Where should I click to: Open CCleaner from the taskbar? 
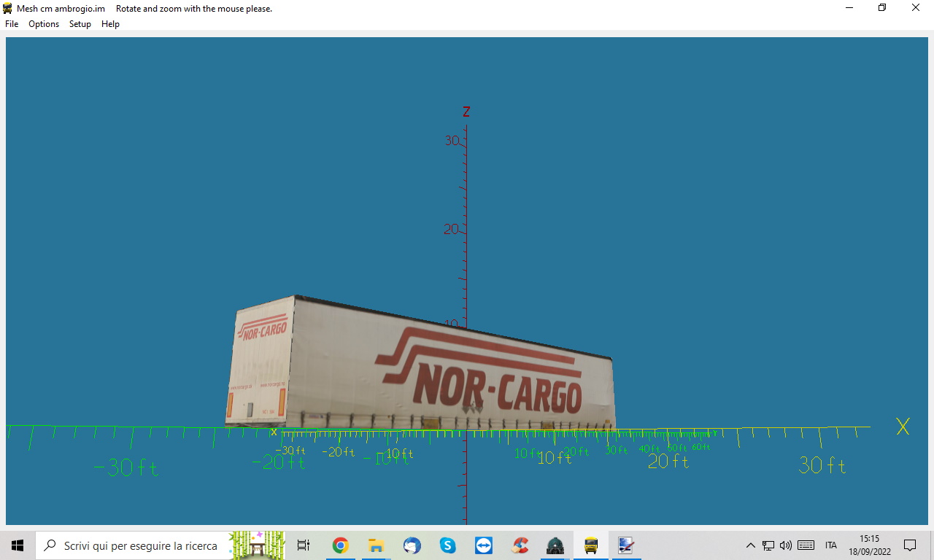coord(520,545)
